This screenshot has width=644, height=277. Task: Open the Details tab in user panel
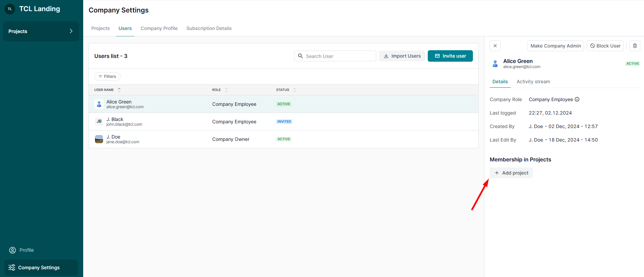pyautogui.click(x=500, y=82)
